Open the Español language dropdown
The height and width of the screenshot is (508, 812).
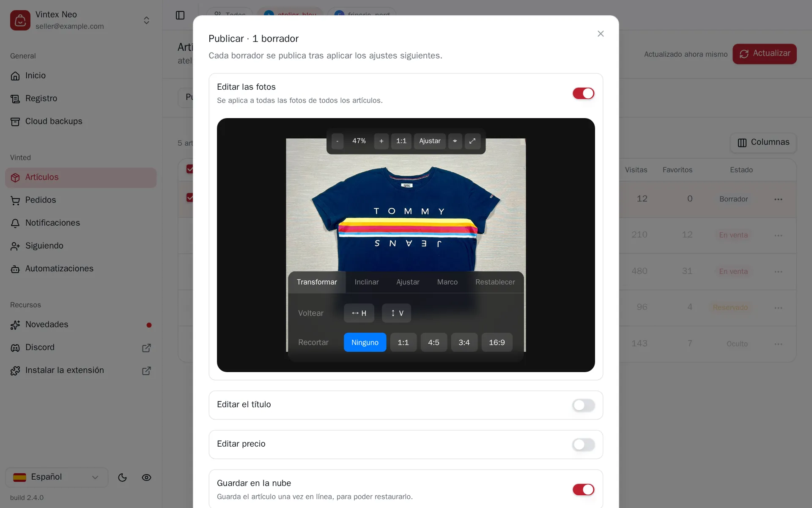[x=57, y=477]
